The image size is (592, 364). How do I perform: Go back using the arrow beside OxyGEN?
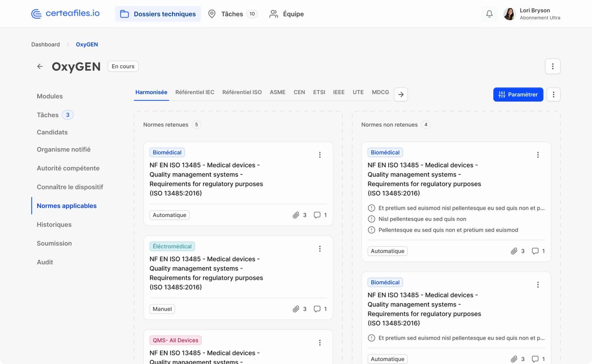40,66
